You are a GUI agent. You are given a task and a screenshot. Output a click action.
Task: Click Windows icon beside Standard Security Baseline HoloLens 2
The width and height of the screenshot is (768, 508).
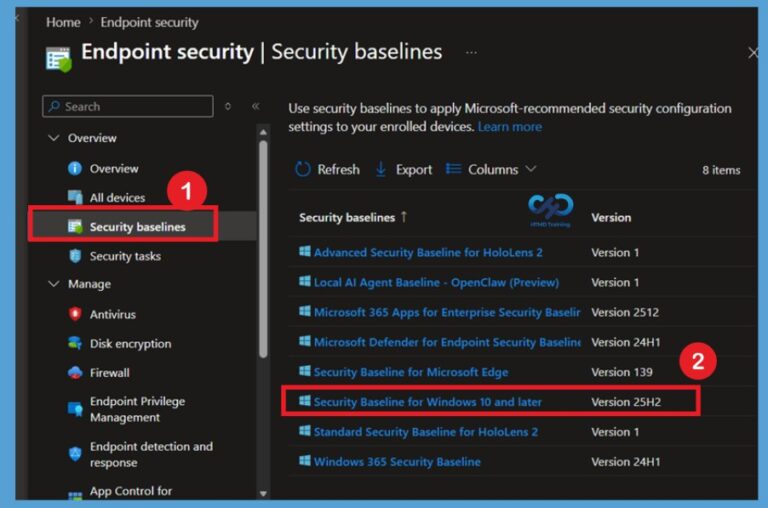tap(305, 431)
